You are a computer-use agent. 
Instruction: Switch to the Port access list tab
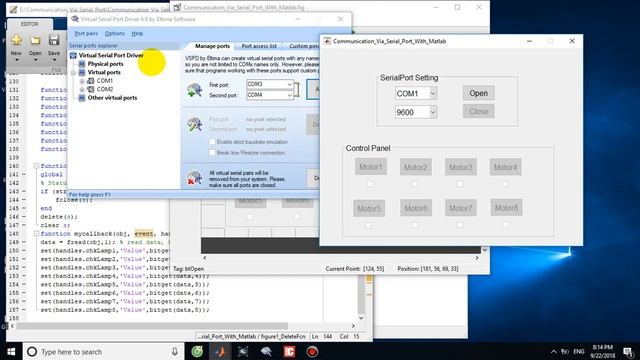click(x=259, y=46)
